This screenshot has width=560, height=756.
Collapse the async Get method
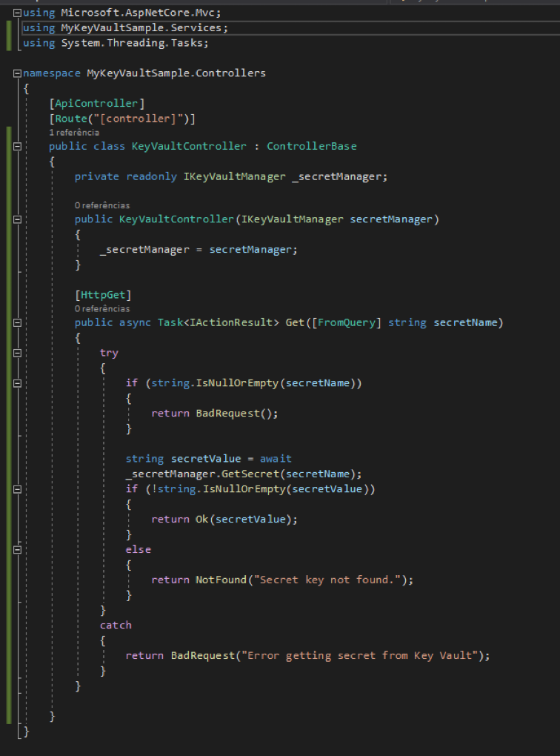17,322
